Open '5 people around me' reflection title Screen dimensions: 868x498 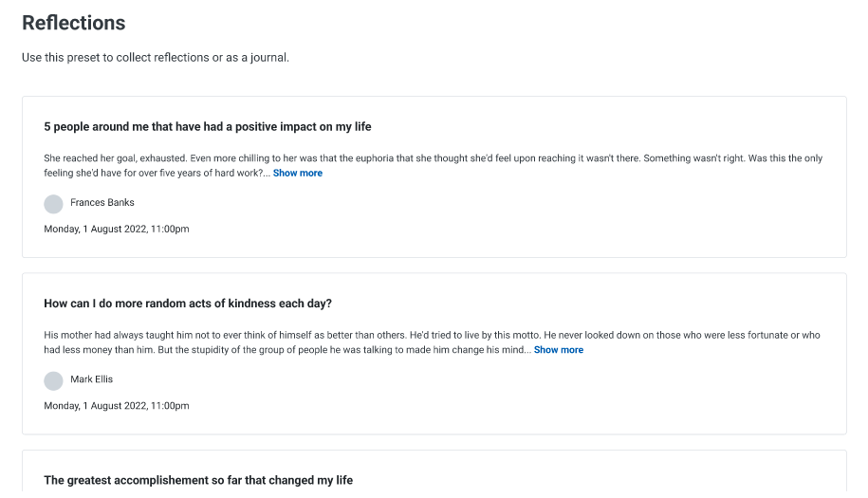[x=208, y=127]
